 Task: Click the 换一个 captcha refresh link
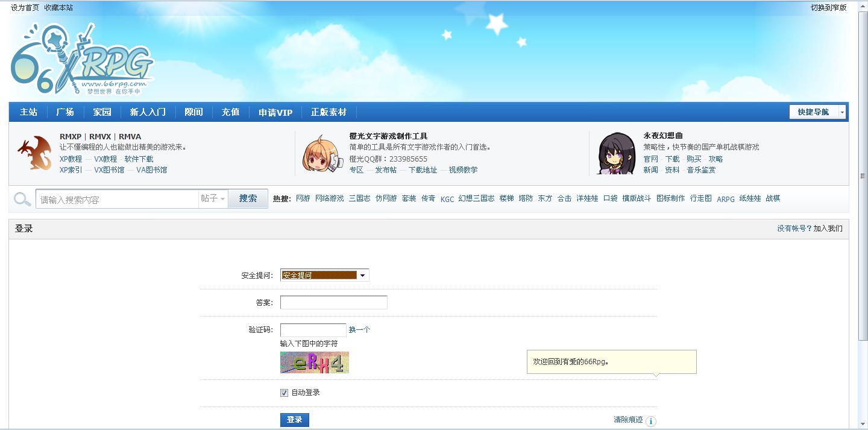[x=359, y=330]
